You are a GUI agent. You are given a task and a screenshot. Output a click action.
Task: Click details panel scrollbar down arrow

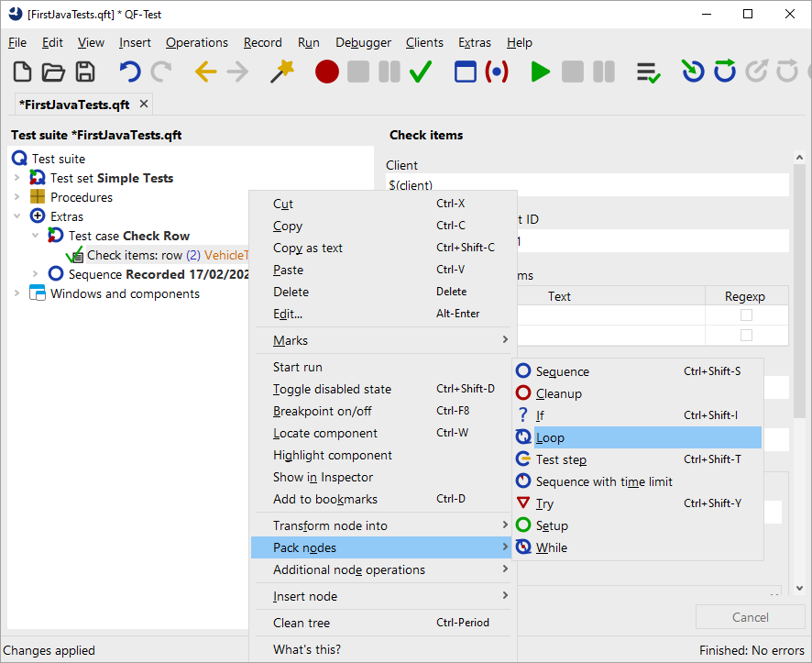pyautogui.click(x=799, y=588)
